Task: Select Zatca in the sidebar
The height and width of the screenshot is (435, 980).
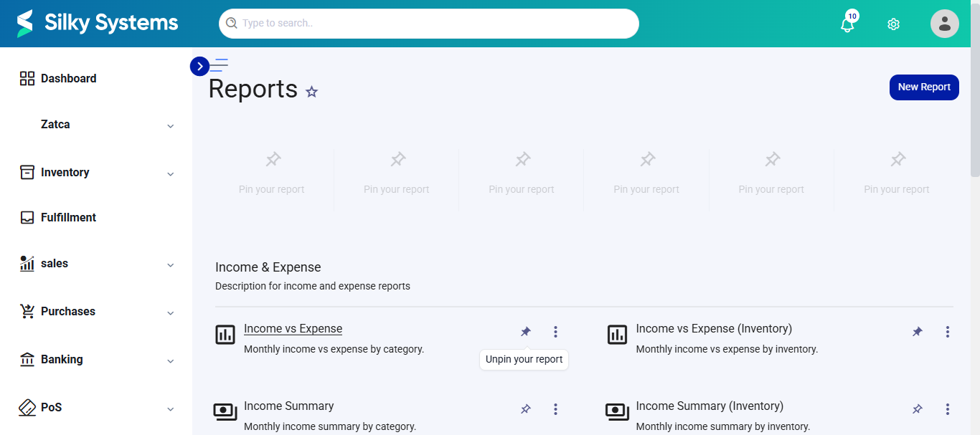Action: 55,125
